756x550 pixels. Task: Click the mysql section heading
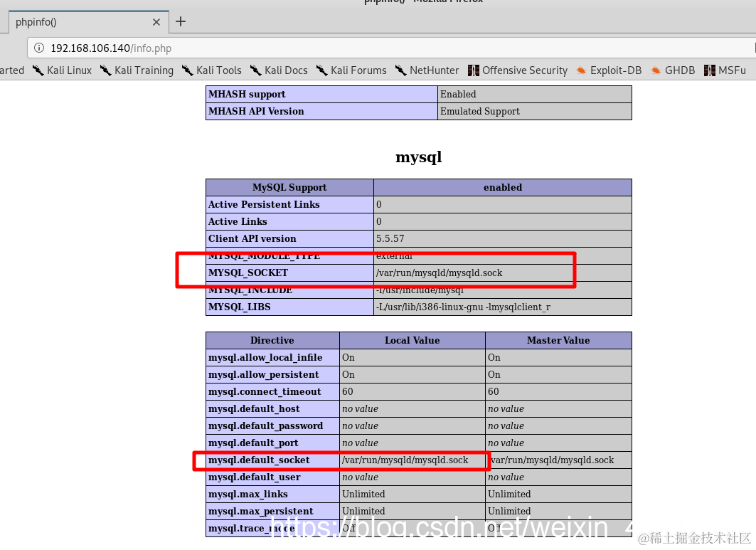click(x=418, y=157)
